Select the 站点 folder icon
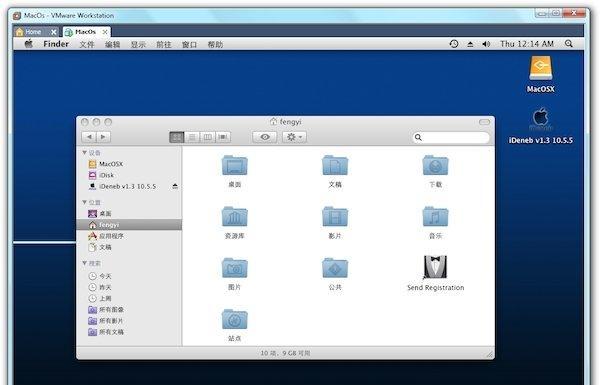This screenshot has height=385, width=600. coord(235,320)
